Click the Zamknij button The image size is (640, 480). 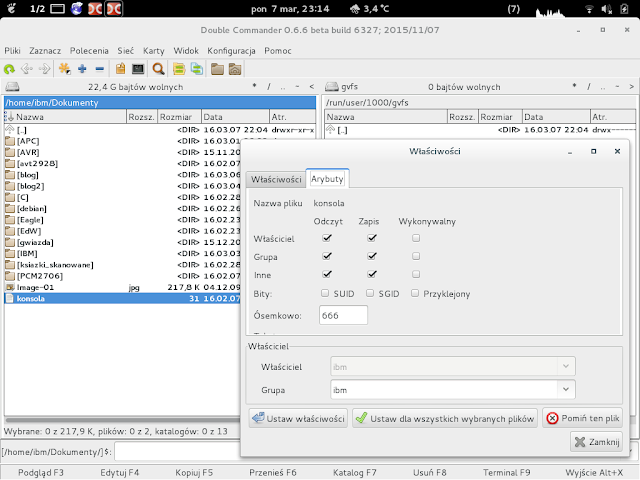coord(596,442)
